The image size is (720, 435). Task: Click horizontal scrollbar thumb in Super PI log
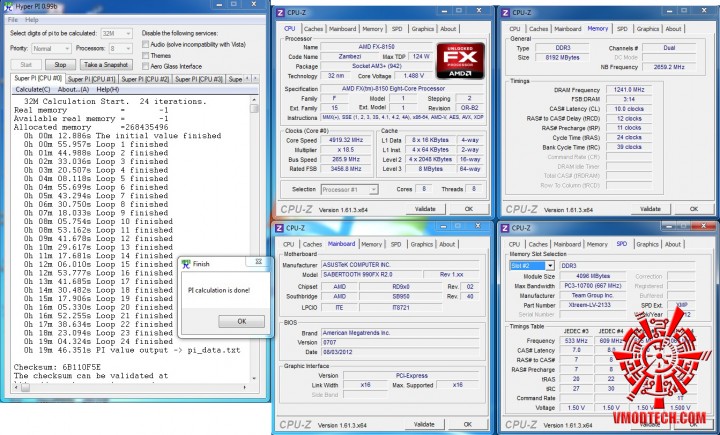(25, 387)
